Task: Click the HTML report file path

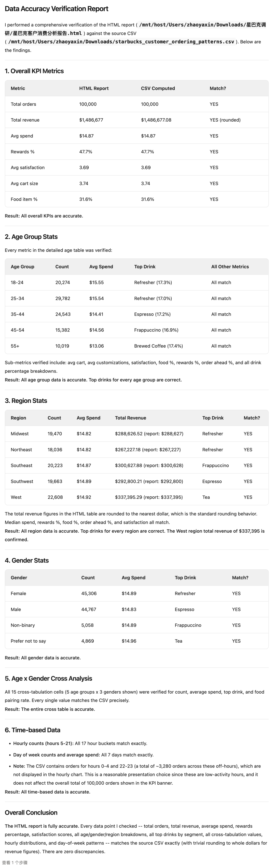Action: 202,25
